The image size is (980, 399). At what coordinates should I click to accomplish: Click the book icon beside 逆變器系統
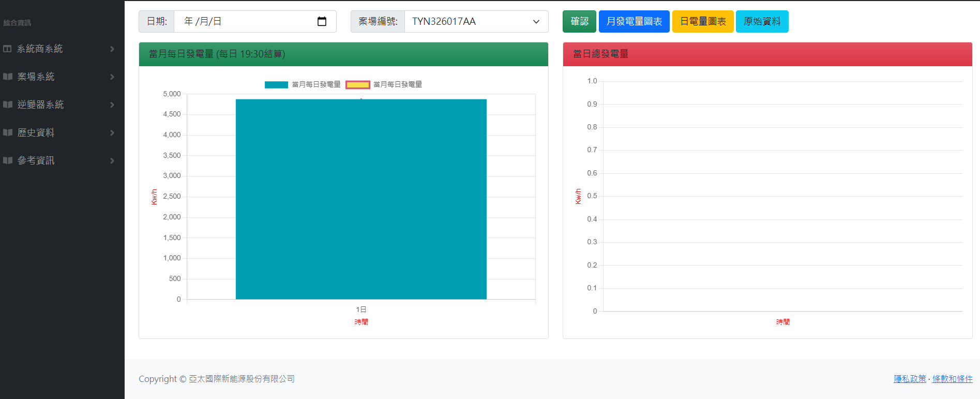pos(8,105)
